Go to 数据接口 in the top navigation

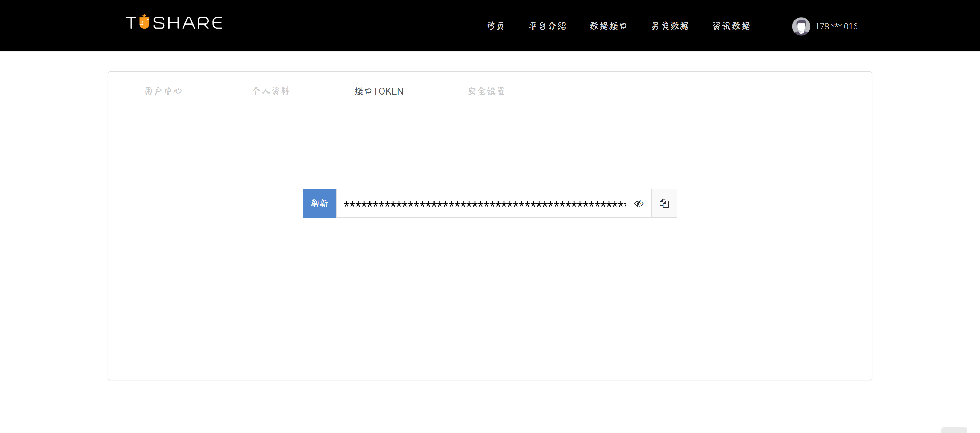pyautogui.click(x=608, y=26)
